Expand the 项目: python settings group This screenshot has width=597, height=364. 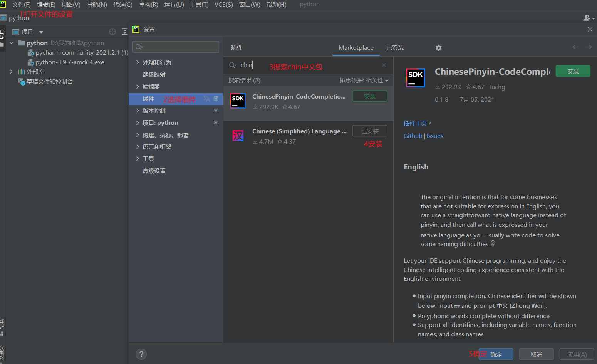[138, 122]
